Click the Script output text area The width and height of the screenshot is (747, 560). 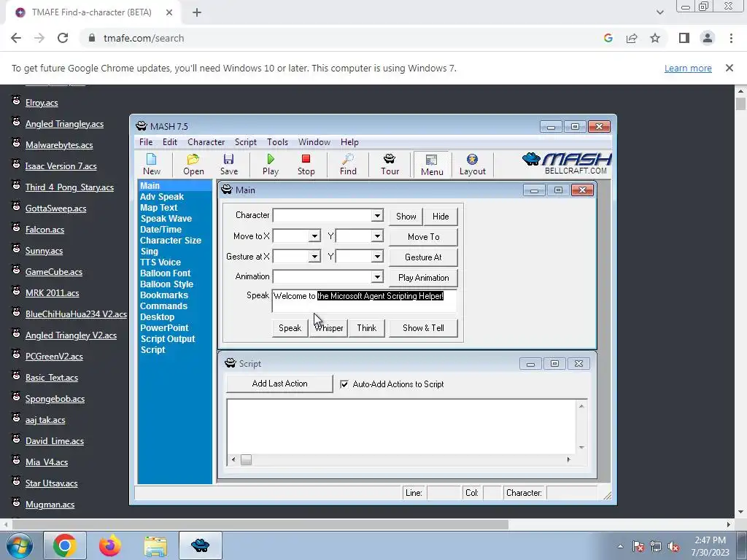[x=402, y=427]
